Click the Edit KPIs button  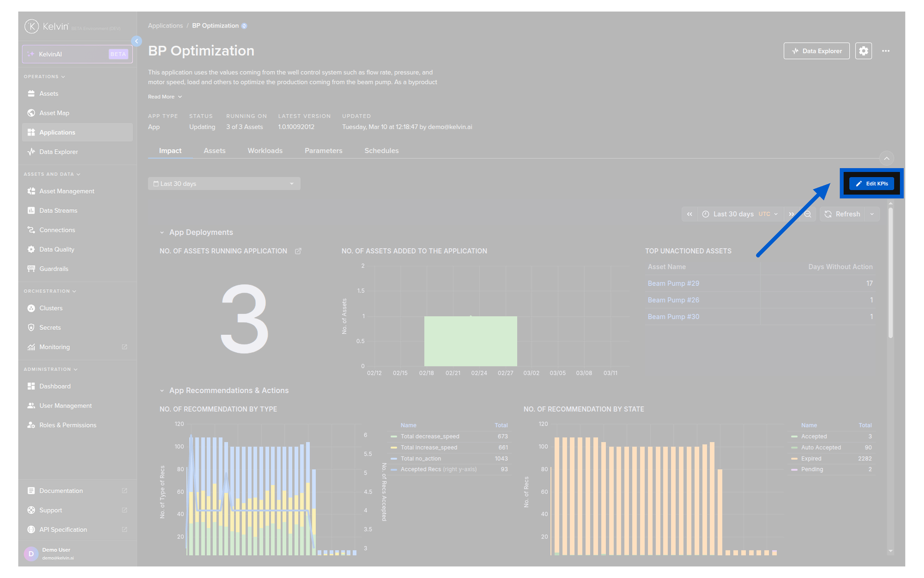point(872,184)
